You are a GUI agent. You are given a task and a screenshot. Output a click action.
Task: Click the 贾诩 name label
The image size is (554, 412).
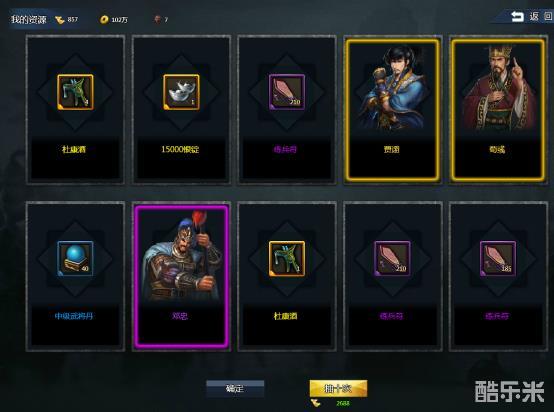(392, 149)
